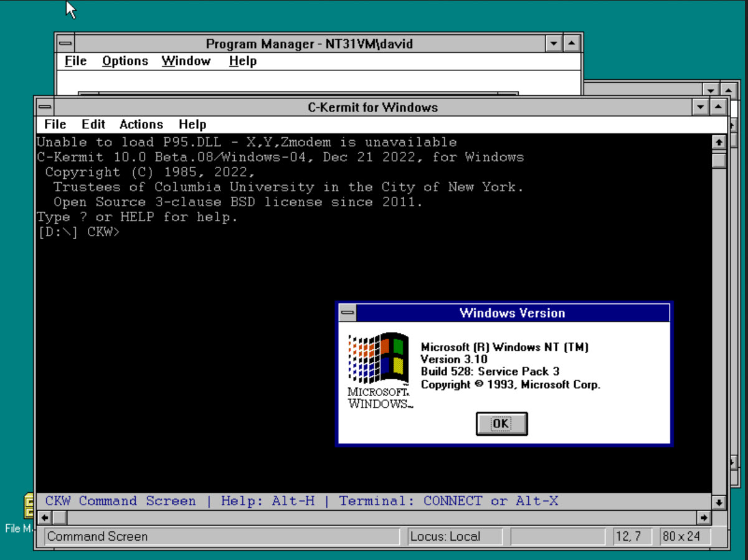Click 'Help: Alt-H' in the status line

pos(268,501)
